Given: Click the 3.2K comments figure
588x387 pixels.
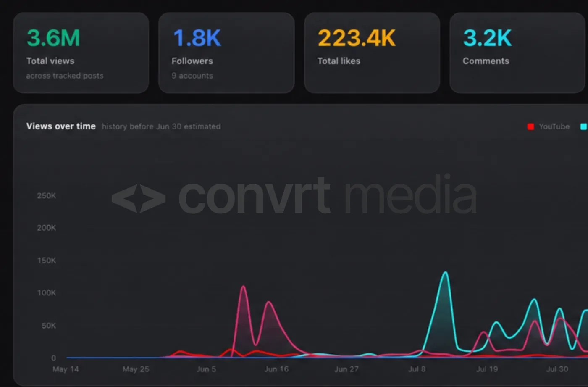Looking at the screenshot, I should point(487,38).
